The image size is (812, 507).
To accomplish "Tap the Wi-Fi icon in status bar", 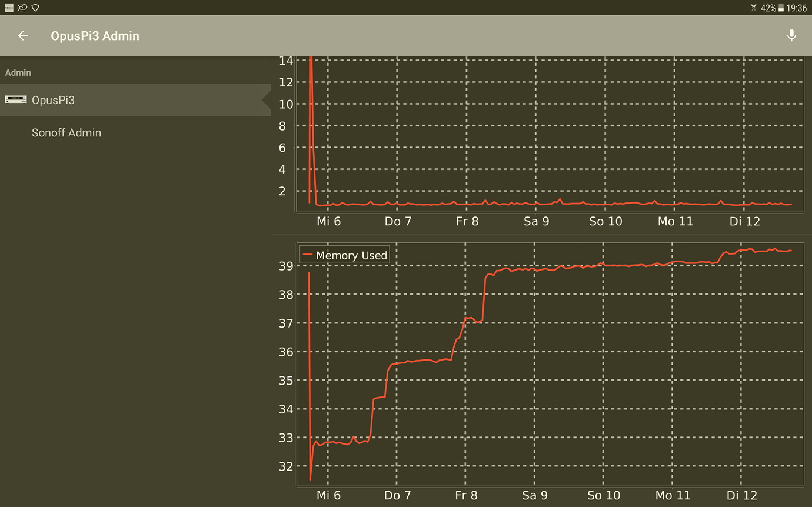I will [755, 8].
